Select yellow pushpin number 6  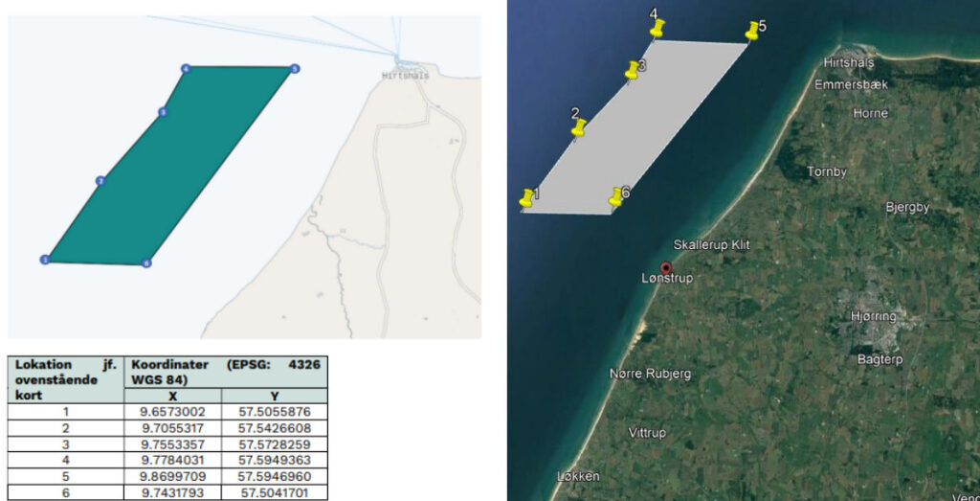tap(616, 197)
